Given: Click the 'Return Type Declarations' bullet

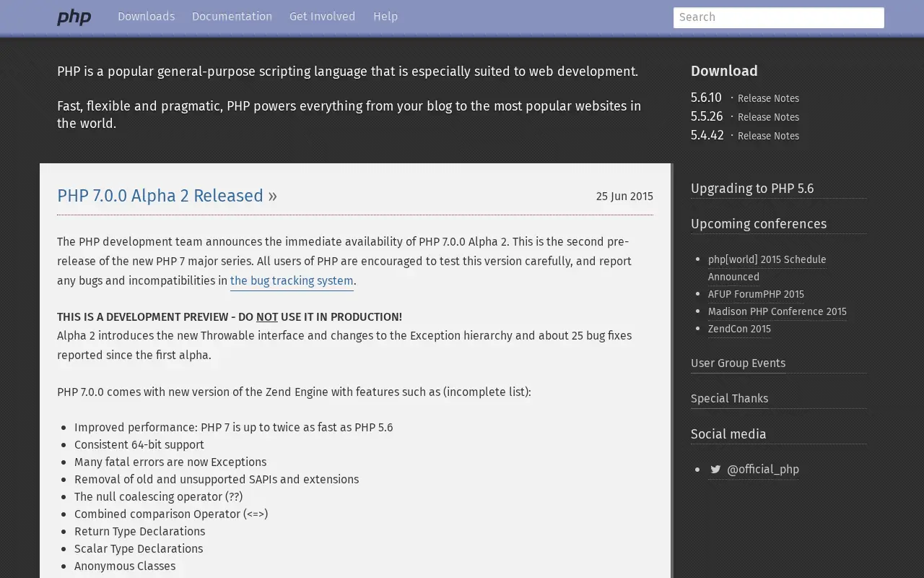Looking at the screenshot, I should 140,532.
